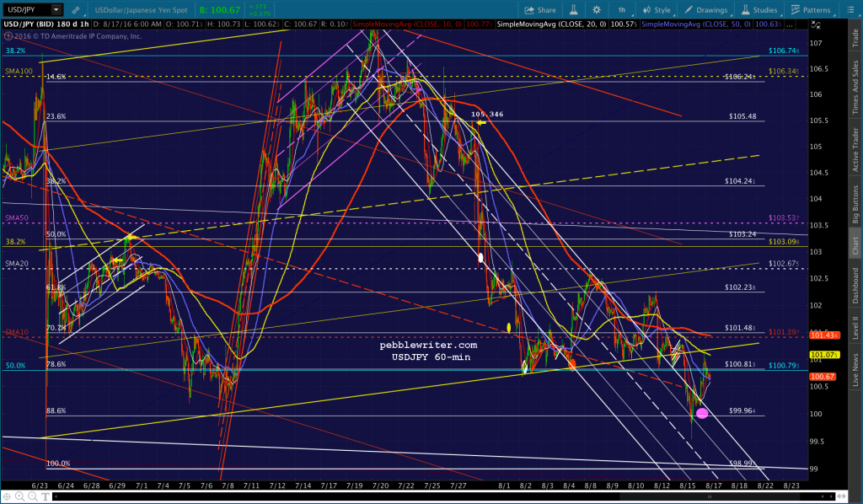Click the 101.43 red price bubble
Screen dimensions: 863x504
[x=824, y=335]
